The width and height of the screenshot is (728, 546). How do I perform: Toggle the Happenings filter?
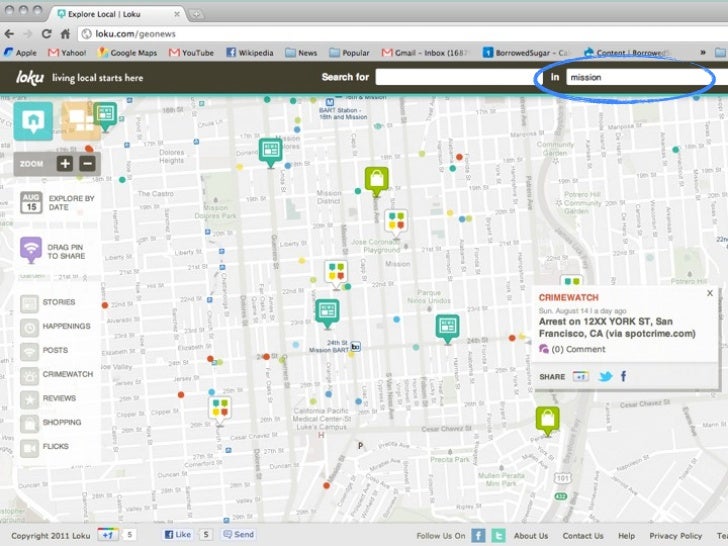30,326
